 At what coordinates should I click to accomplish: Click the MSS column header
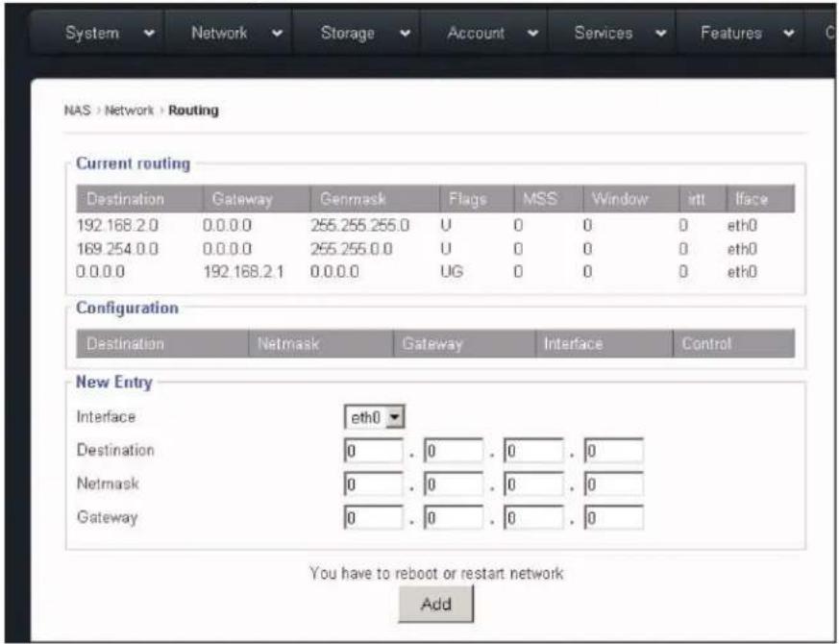click(548, 199)
